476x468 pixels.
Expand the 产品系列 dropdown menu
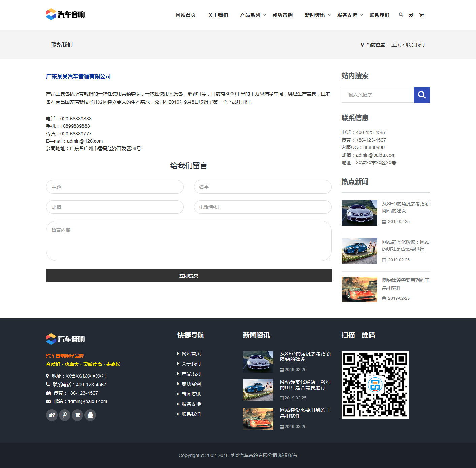(253, 15)
